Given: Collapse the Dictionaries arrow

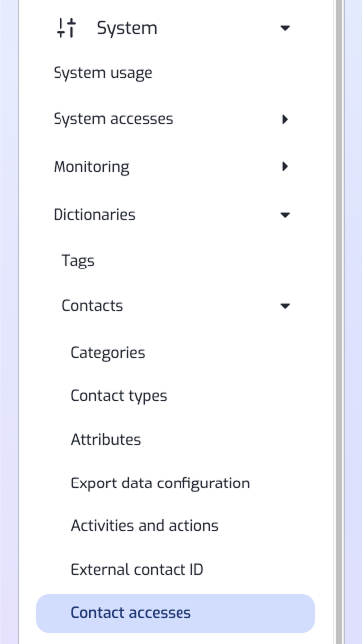Looking at the screenshot, I should [285, 215].
